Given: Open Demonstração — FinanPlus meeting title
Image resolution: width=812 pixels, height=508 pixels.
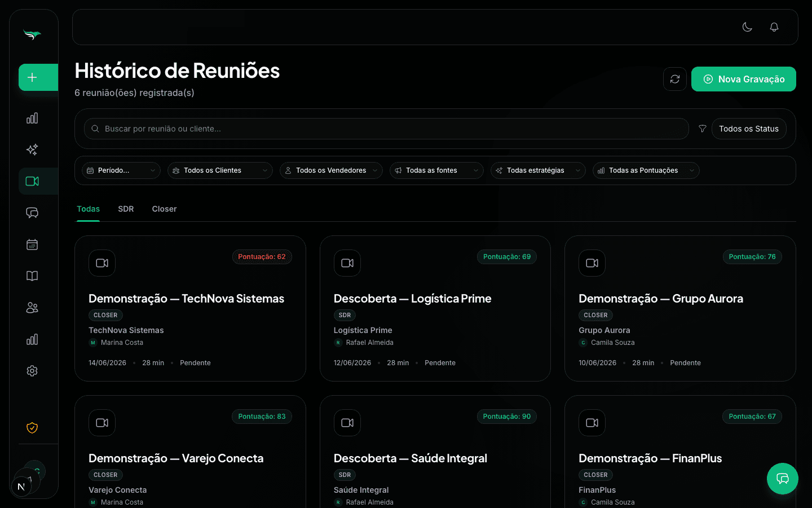Looking at the screenshot, I should [650, 458].
